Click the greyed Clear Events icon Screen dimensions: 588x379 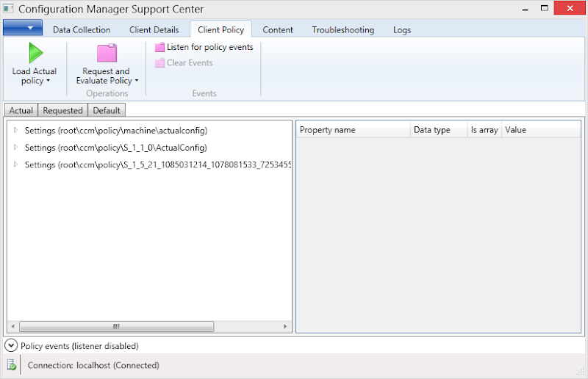pyautogui.click(x=159, y=63)
